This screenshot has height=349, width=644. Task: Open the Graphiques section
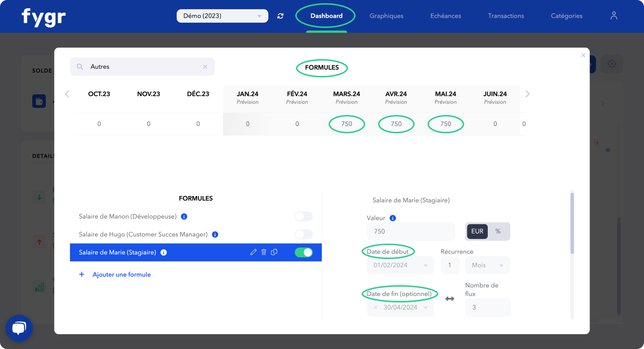pyautogui.click(x=386, y=16)
